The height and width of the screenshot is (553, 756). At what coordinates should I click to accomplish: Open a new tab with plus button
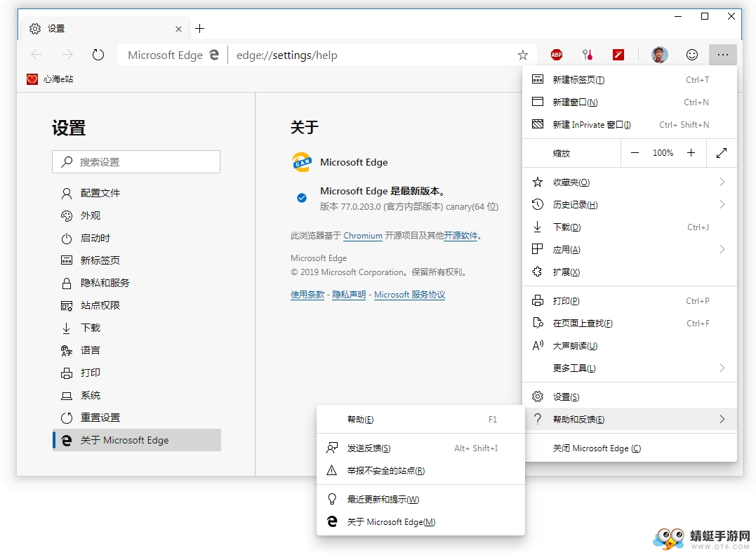click(199, 29)
